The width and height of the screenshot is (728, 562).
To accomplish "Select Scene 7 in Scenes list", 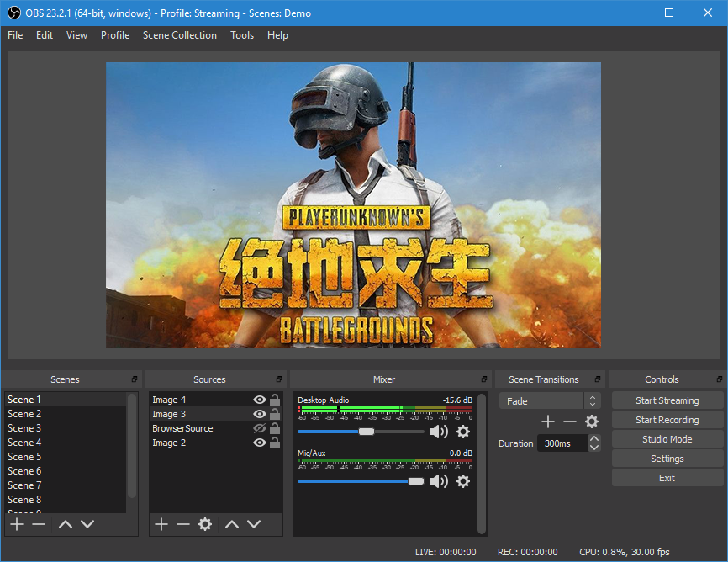I will (x=66, y=485).
